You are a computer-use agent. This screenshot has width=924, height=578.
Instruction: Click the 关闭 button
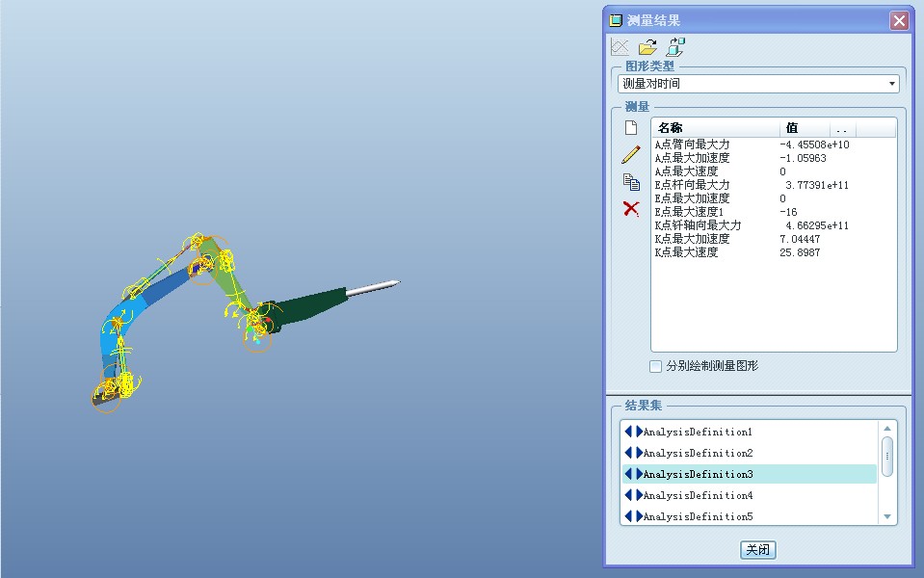[758, 550]
